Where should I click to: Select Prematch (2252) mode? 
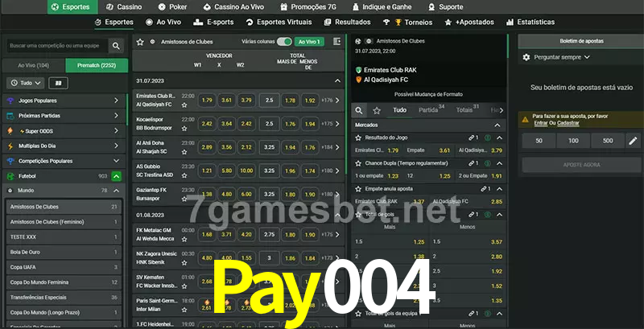click(97, 66)
